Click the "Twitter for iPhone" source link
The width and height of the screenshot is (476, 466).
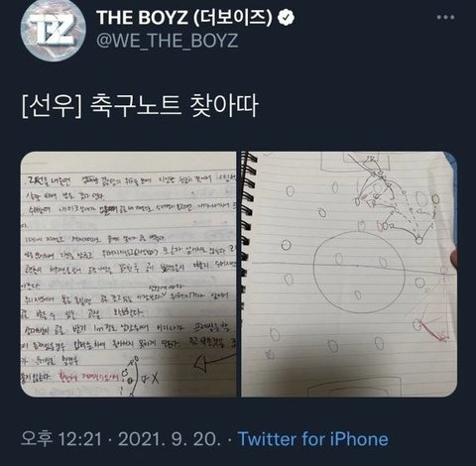[313, 439]
